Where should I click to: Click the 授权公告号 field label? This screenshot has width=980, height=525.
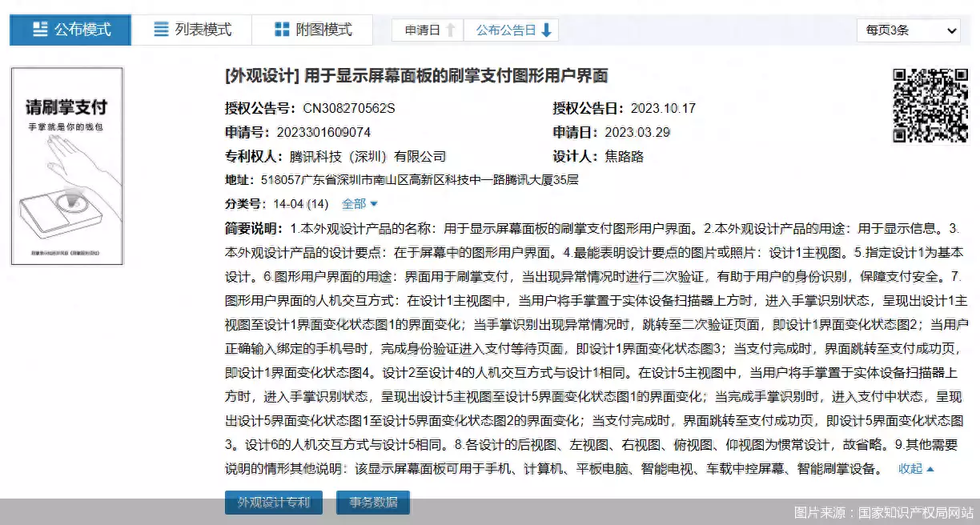pos(260,108)
